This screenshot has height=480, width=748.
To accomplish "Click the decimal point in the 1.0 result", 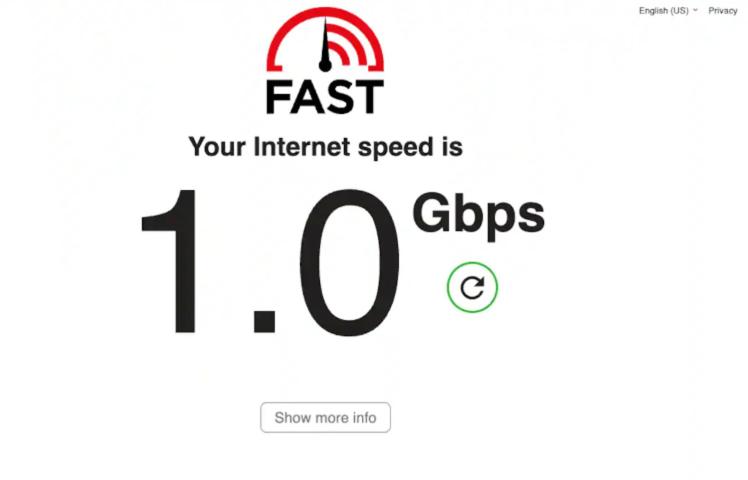I will click(x=265, y=322).
